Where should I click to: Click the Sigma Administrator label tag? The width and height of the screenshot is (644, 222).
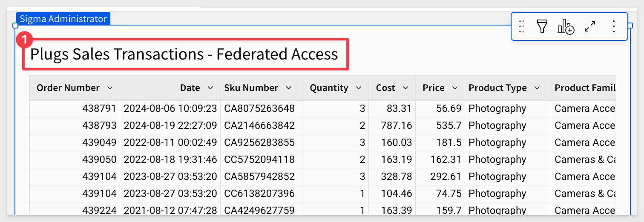(x=63, y=19)
